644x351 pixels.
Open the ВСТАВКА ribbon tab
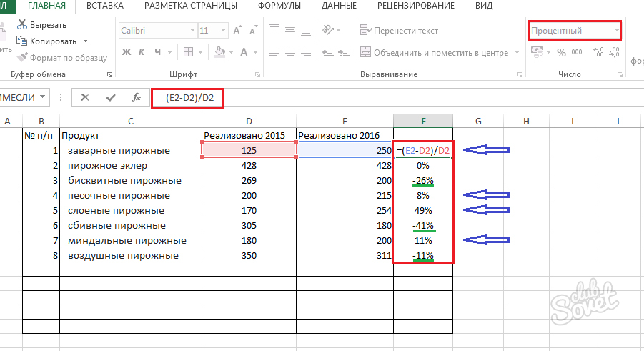103,6
